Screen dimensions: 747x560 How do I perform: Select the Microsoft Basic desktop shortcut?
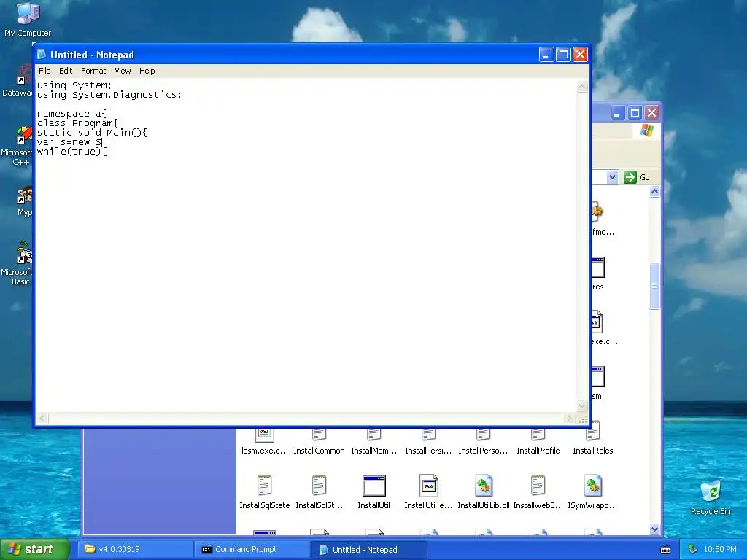point(18,262)
